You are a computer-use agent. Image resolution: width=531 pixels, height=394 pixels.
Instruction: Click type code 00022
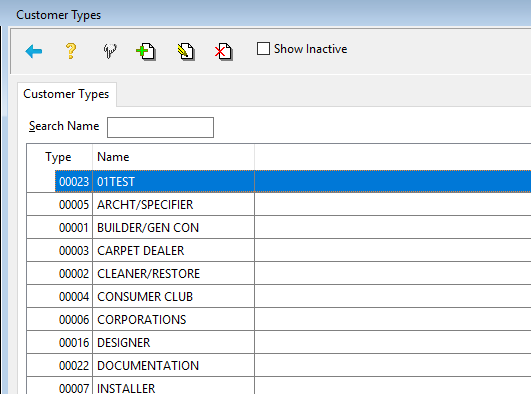[74, 366]
